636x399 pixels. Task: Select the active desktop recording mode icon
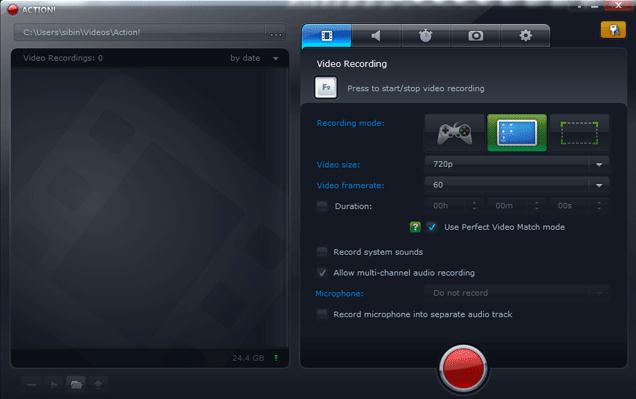[517, 133]
